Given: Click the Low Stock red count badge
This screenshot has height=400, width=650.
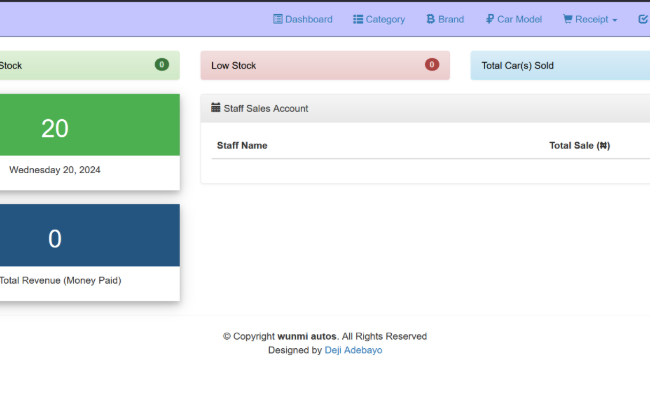Looking at the screenshot, I should pyautogui.click(x=432, y=65).
